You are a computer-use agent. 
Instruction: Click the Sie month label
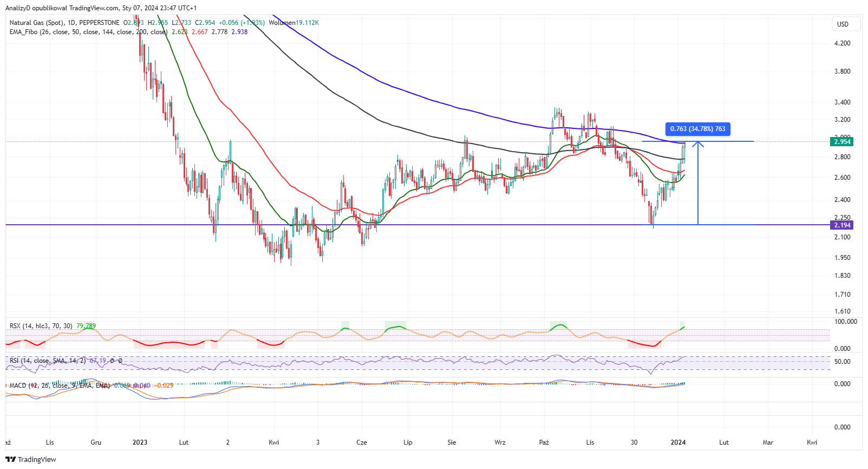pyautogui.click(x=452, y=442)
